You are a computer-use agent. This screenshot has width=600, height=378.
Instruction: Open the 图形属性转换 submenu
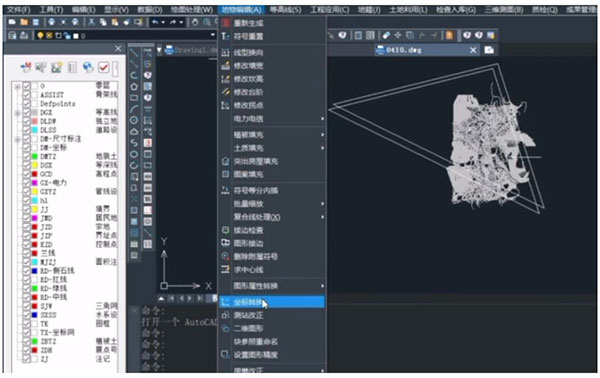coord(272,286)
